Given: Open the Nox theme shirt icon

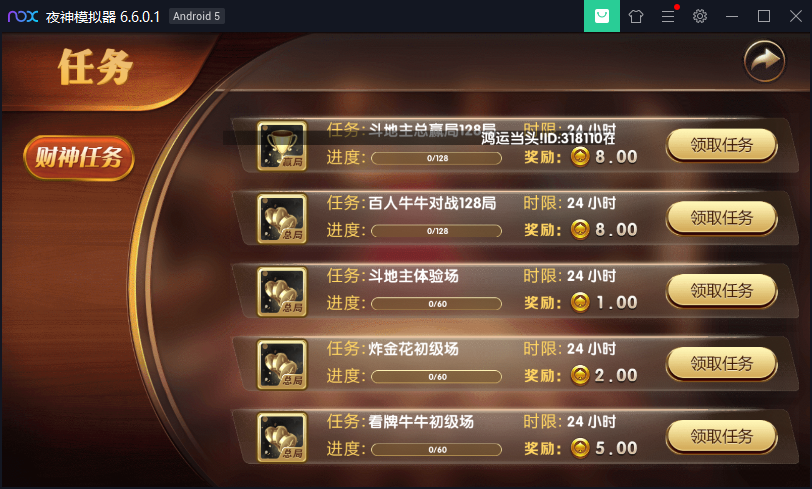Looking at the screenshot, I should click(636, 17).
